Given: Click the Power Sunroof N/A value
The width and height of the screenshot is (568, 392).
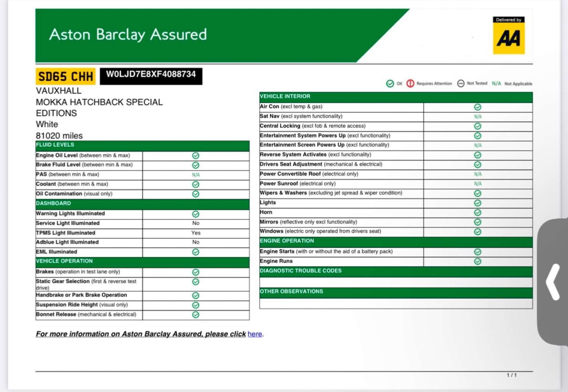Looking at the screenshot, I should pyautogui.click(x=478, y=184).
